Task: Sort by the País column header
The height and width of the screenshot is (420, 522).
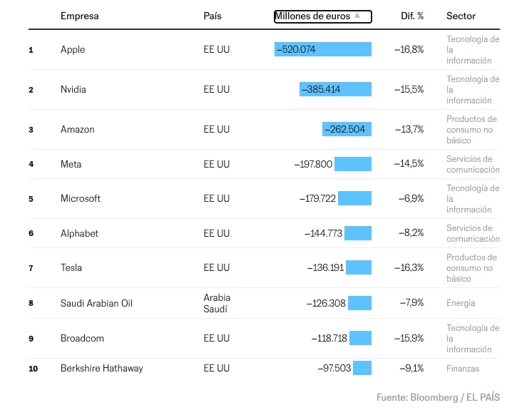Action: click(x=213, y=16)
